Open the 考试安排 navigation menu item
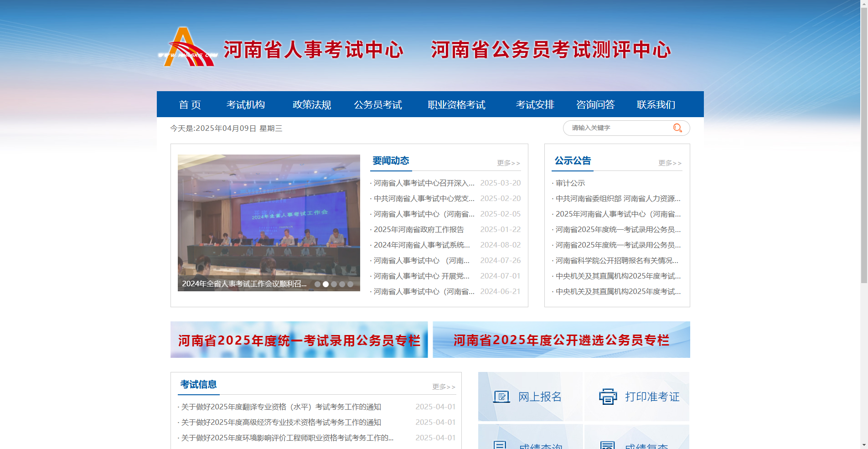Image resolution: width=868 pixels, height=449 pixels. (x=534, y=104)
